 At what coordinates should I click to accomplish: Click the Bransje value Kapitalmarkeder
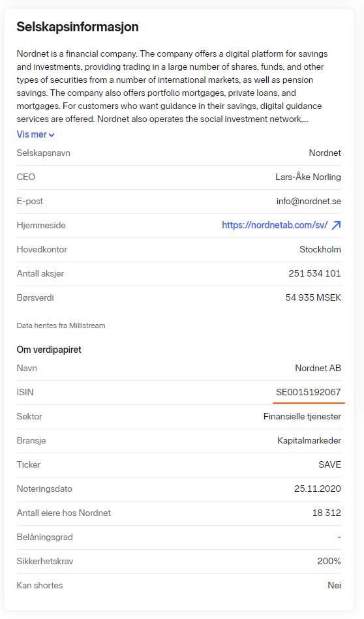pos(309,440)
